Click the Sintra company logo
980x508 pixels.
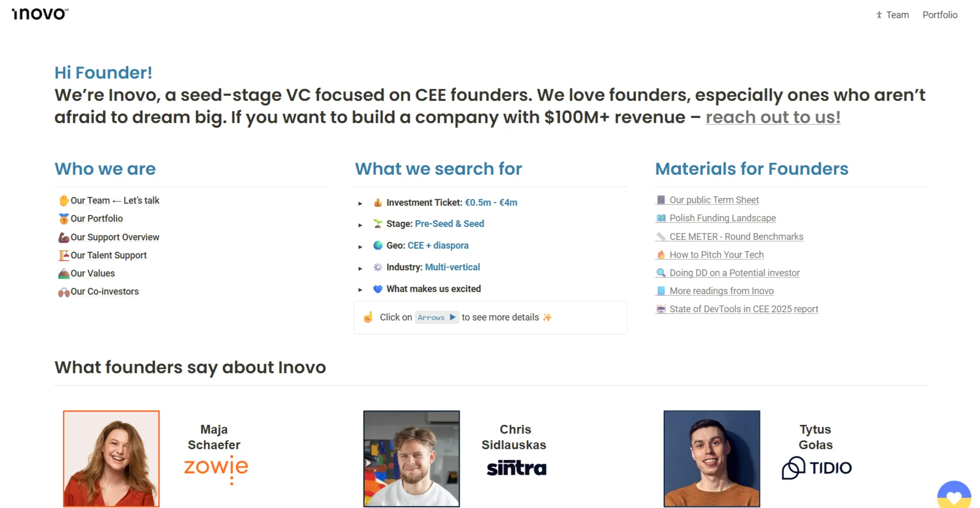pos(516,468)
